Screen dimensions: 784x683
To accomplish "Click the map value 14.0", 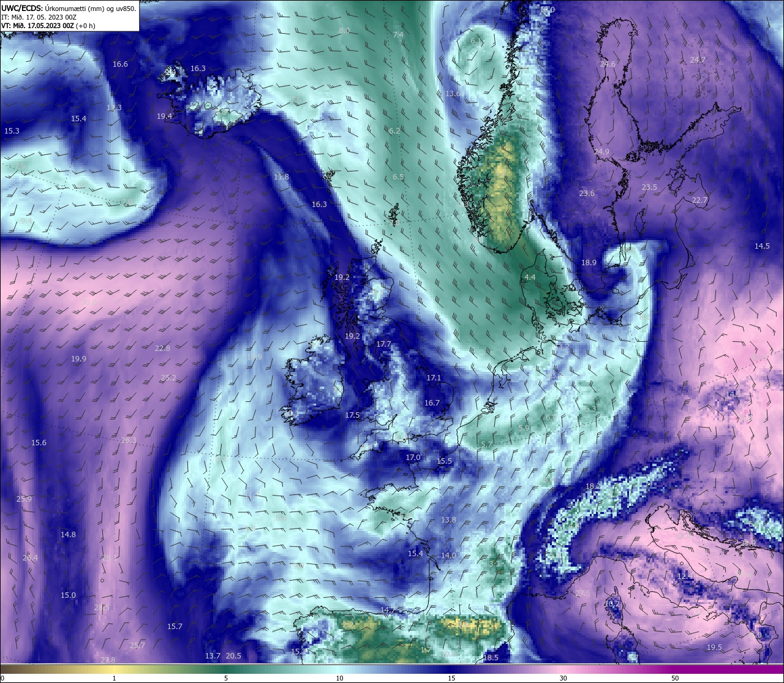I will (x=448, y=556).
